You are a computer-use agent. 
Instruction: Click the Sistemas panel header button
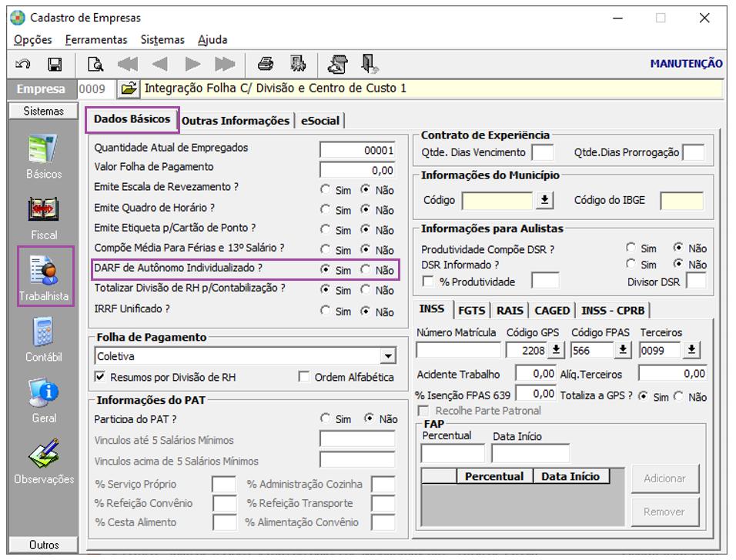[x=44, y=112]
